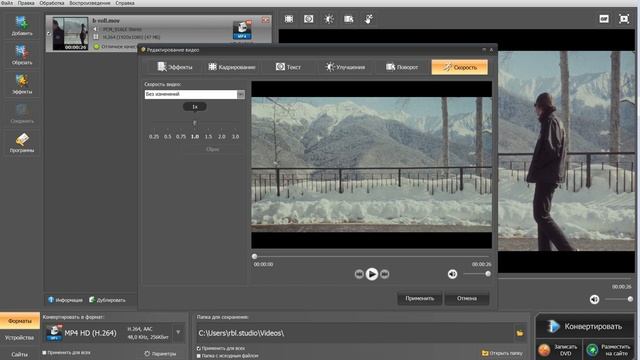Step to the next frame in dialog player
The image size is (640, 360).
[x=384, y=274]
